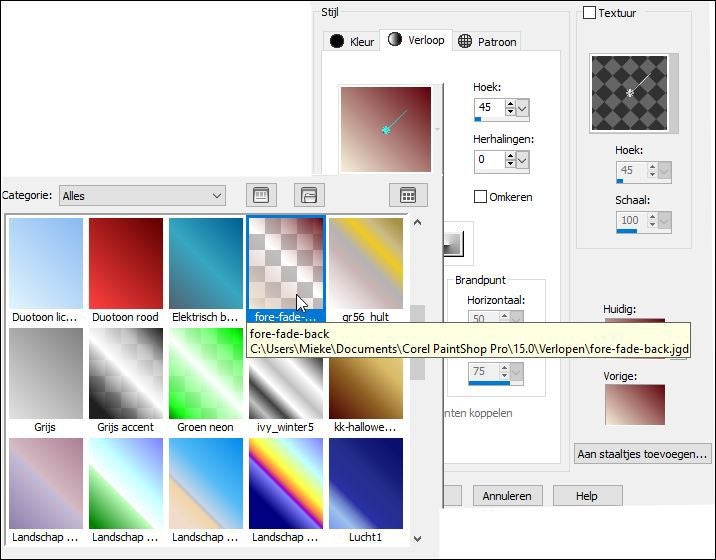Click the globe icon on Patroon tab
Screen dimensions: 716x560
tap(465, 42)
